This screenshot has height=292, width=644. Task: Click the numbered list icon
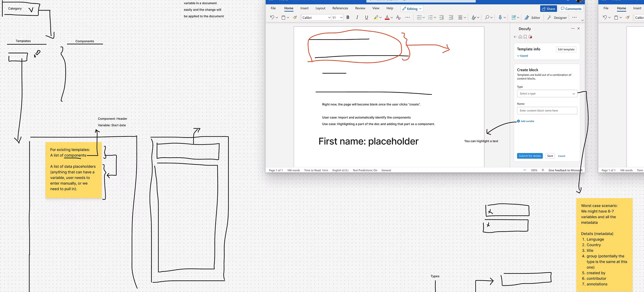pyautogui.click(x=430, y=17)
